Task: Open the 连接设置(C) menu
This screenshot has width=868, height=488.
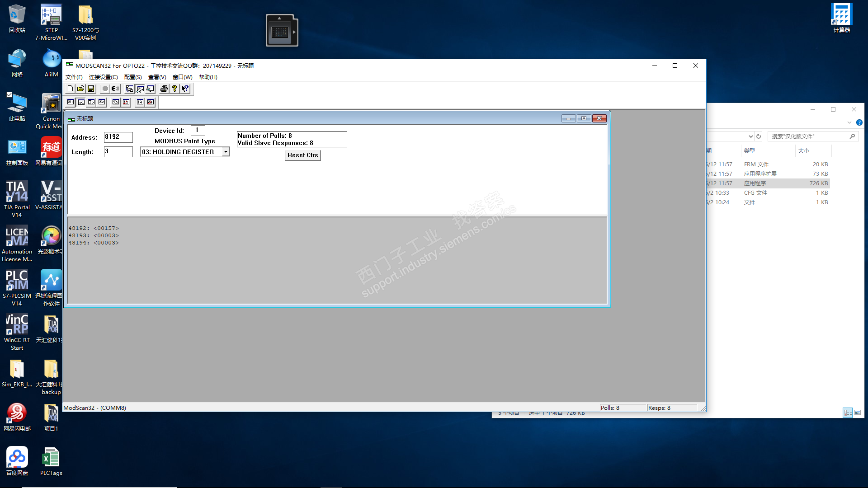Action: pos(103,77)
